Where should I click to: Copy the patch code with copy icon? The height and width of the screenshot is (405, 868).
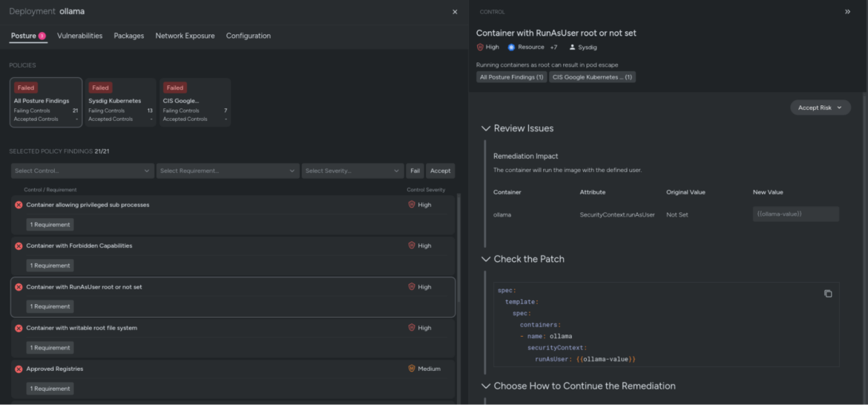(x=828, y=293)
